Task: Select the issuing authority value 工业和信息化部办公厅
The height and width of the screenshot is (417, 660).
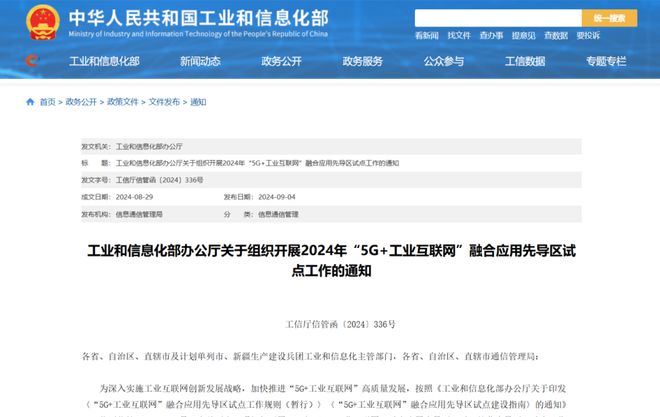Action: pos(149,146)
